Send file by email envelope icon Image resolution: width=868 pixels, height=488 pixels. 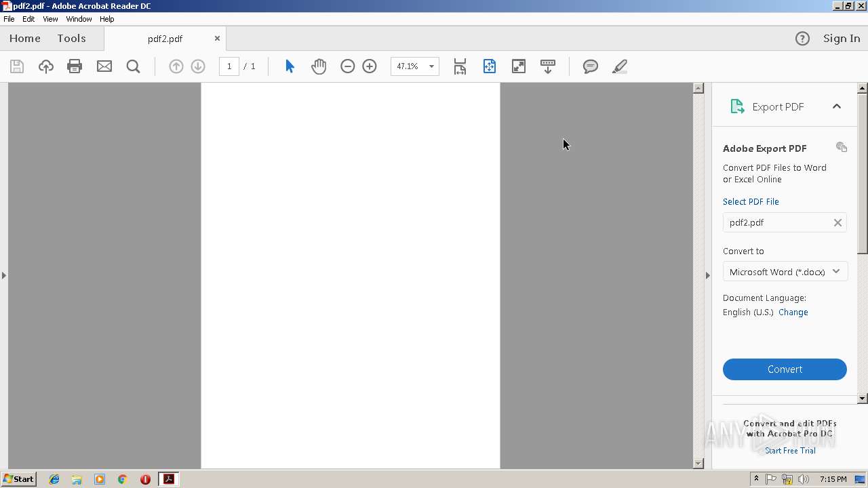pyautogui.click(x=104, y=66)
